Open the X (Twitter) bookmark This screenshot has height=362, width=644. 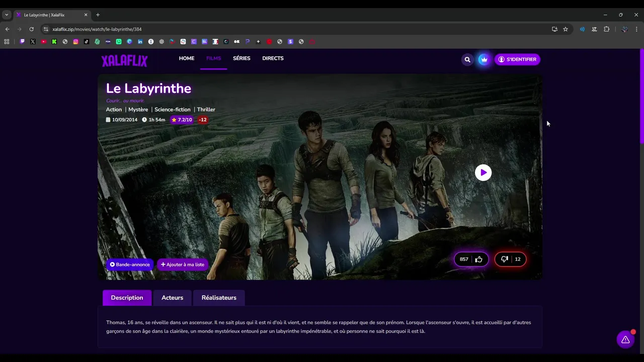coord(33,42)
